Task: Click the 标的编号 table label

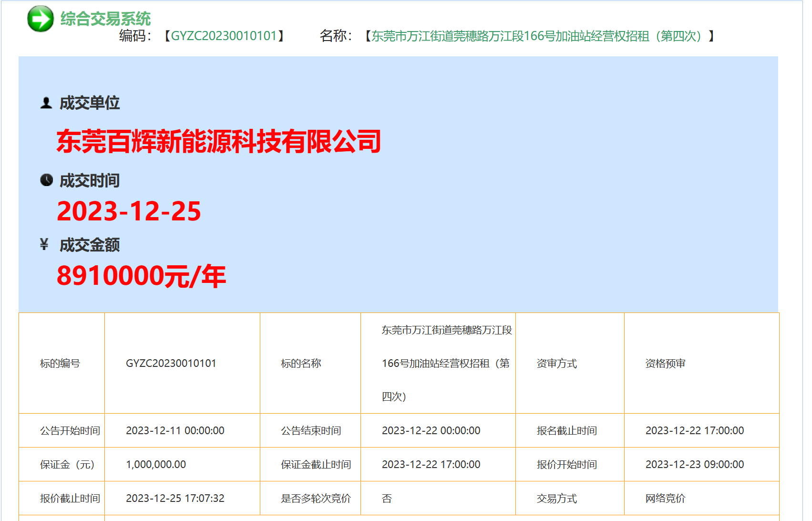Action: click(60, 364)
